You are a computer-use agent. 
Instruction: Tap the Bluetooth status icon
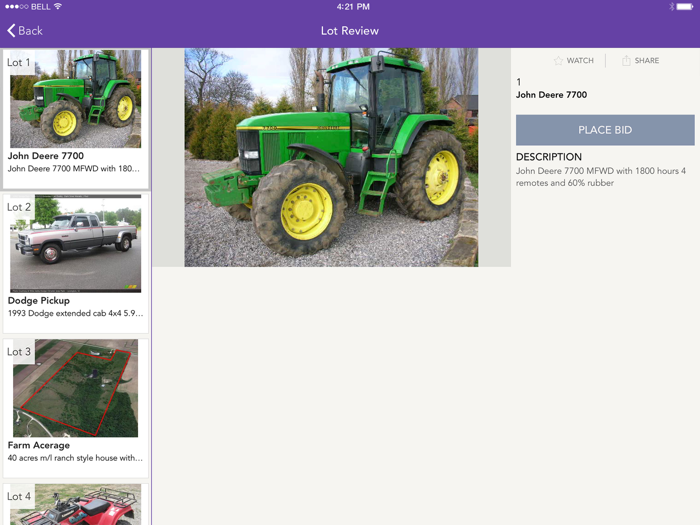pyautogui.click(x=671, y=6)
